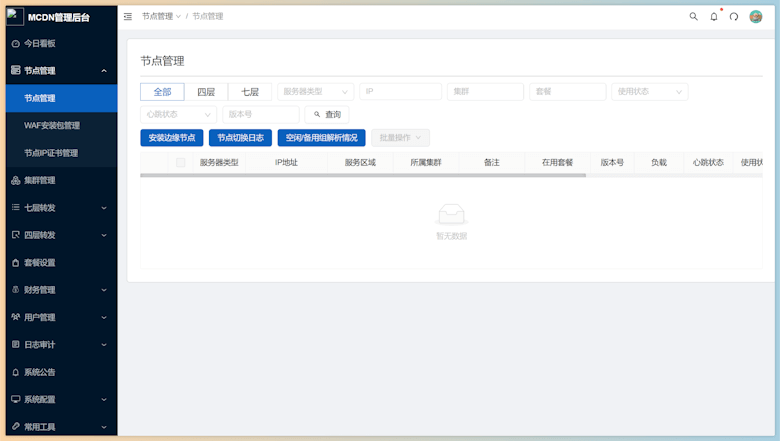The width and height of the screenshot is (780, 441).
Task: Select the 全部 tab
Action: 162,91
